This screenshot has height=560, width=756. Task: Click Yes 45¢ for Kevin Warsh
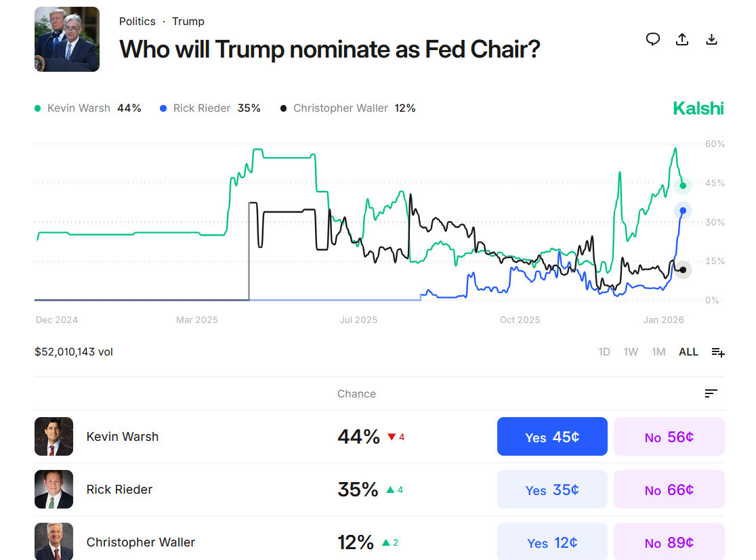(551, 436)
